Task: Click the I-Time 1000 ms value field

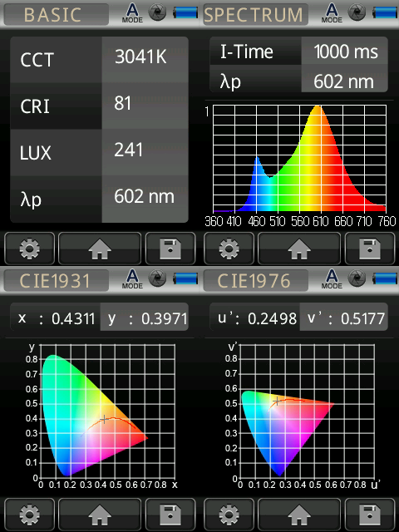Action: [x=344, y=51]
